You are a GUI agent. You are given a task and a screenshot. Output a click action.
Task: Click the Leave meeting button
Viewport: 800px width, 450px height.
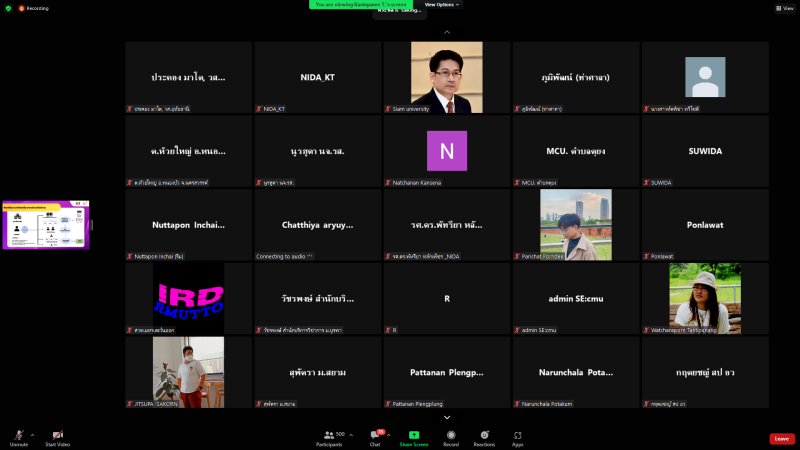782,438
